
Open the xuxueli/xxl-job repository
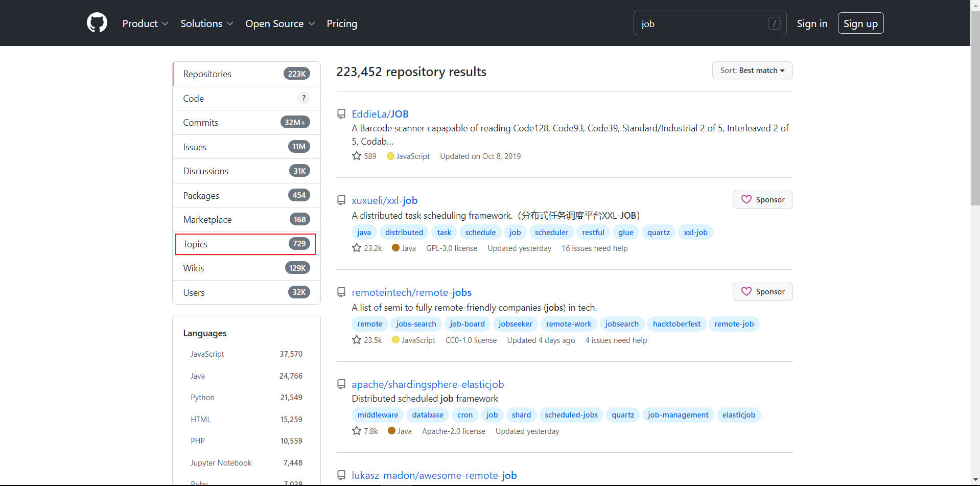[x=385, y=200]
